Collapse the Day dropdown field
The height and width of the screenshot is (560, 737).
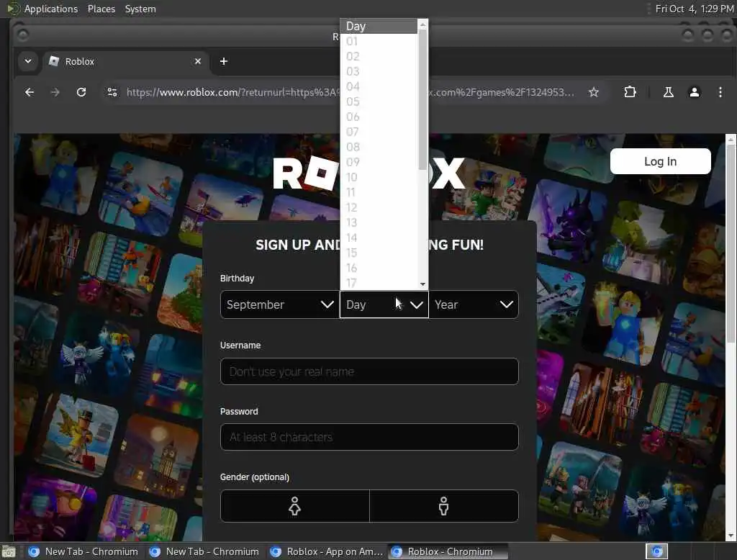384,304
